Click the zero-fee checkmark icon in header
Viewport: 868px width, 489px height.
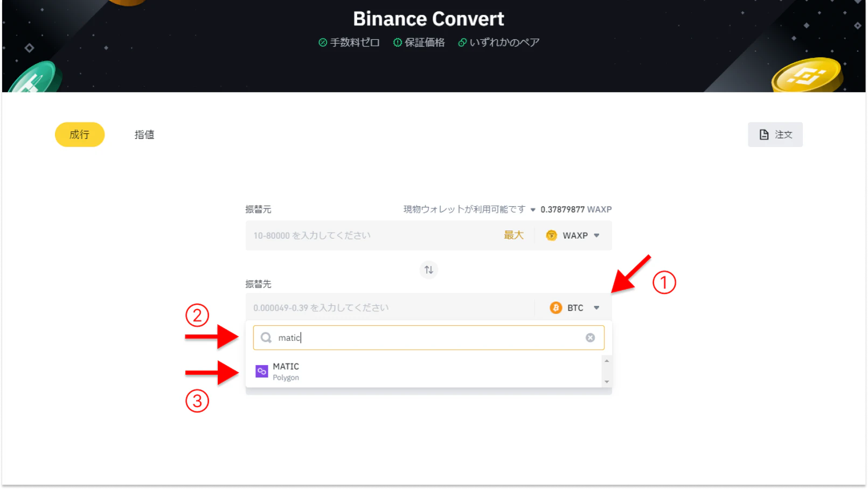point(323,43)
